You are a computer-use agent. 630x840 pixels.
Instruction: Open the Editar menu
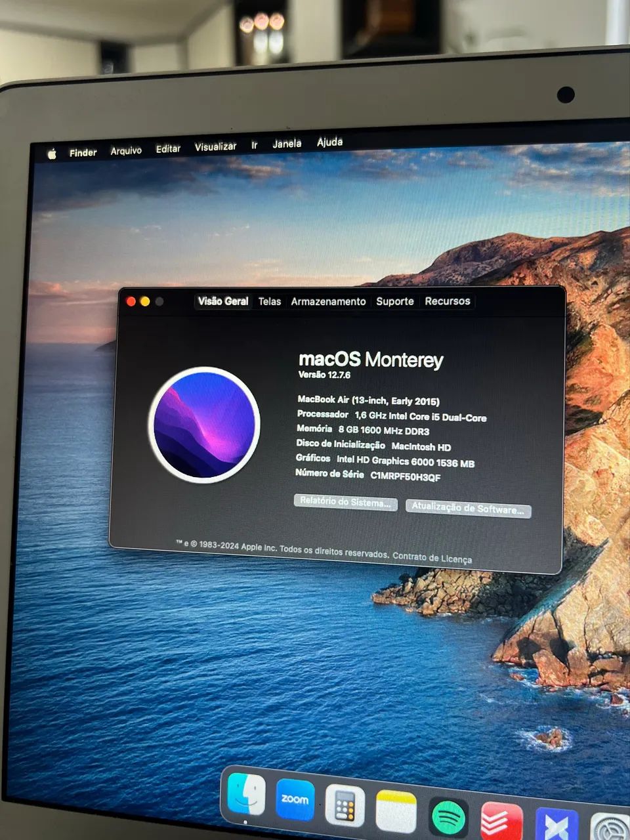tap(168, 148)
